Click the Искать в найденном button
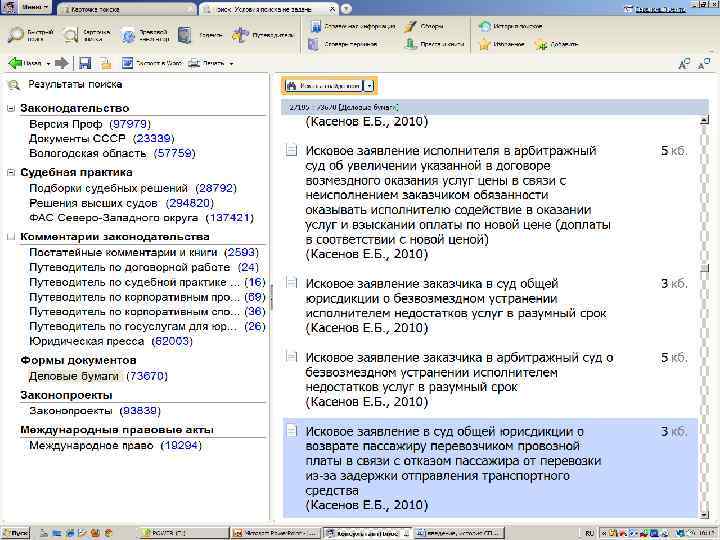The image size is (720, 540). click(323, 86)
